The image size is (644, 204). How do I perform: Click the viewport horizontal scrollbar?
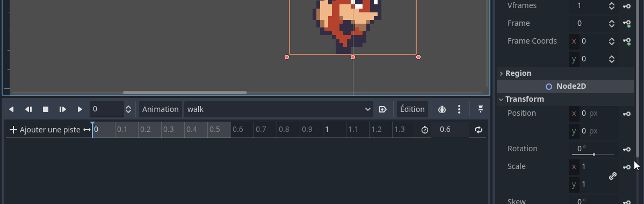click(x=185, y=93)
